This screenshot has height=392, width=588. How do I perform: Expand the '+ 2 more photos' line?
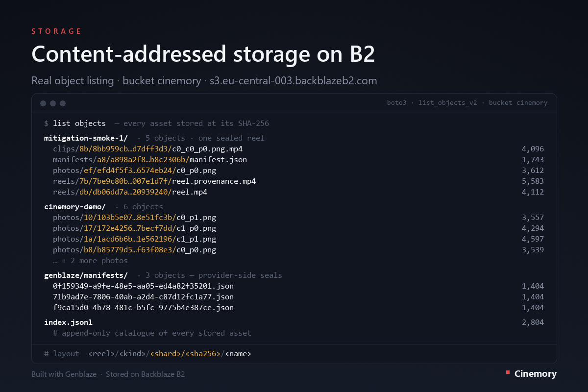(90, 261)
